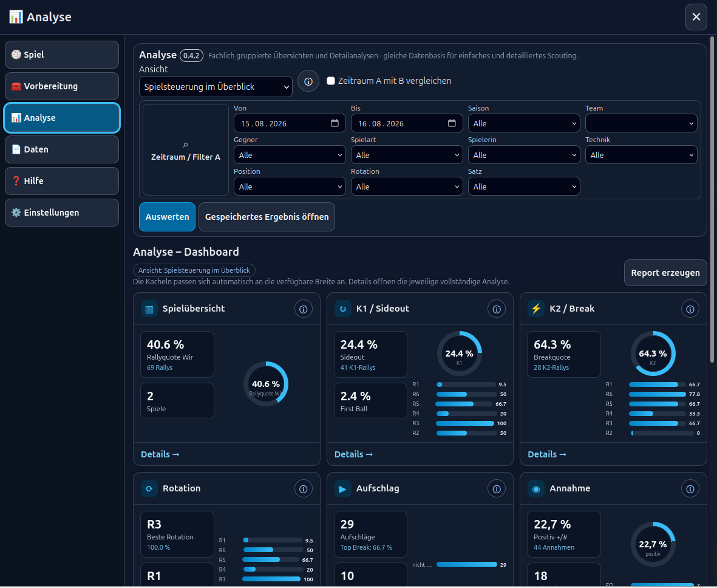Click the Spielübersicht tile icon

point(149,309)
